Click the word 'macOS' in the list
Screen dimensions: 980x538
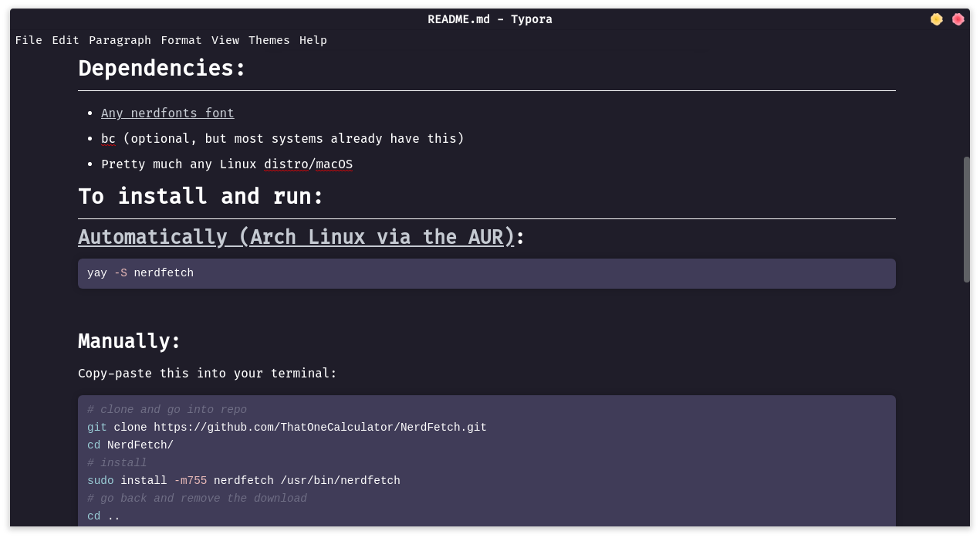tap(334, 164)
